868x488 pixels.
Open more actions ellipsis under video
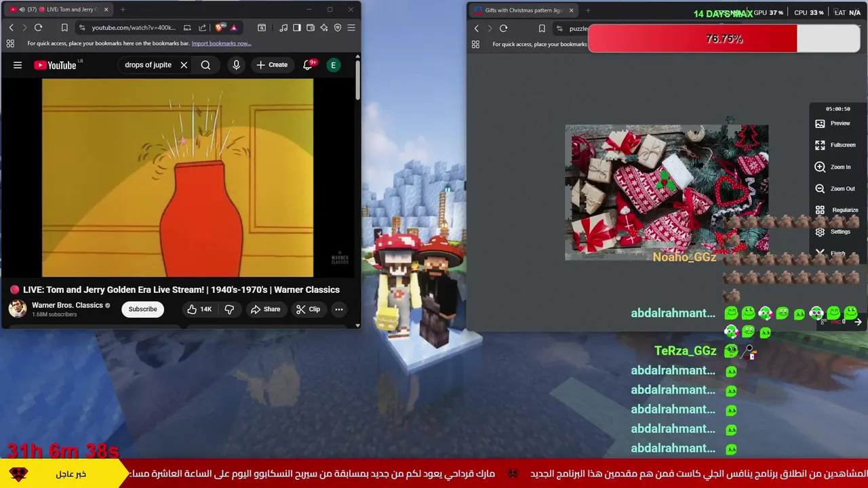[339, 309]
